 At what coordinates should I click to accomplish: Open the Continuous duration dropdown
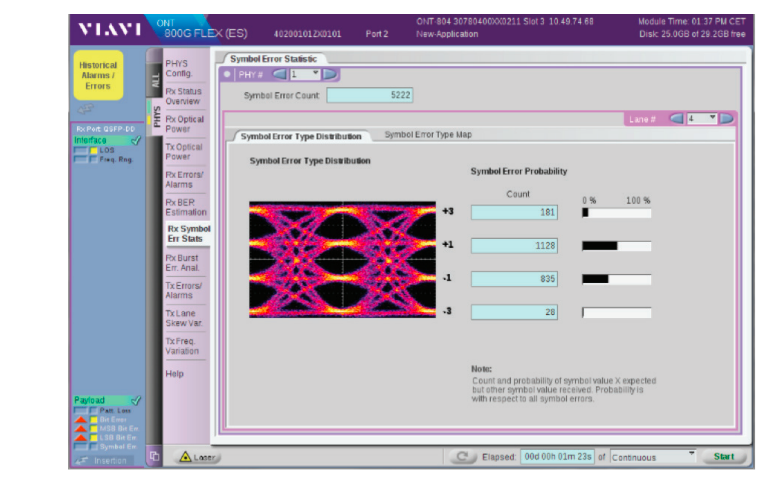pyautogui.click(x=653, y=457)
